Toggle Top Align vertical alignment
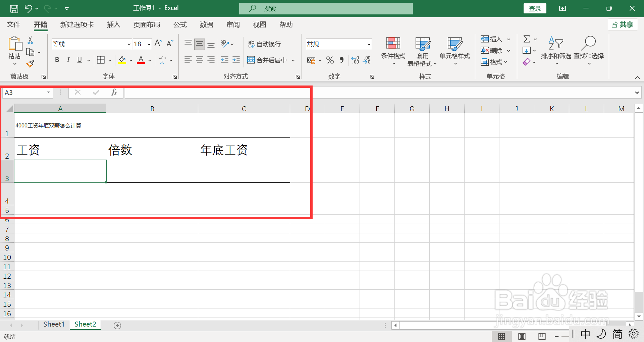The width and height of the screenshot is (644, 342). [x=188, y=44]
